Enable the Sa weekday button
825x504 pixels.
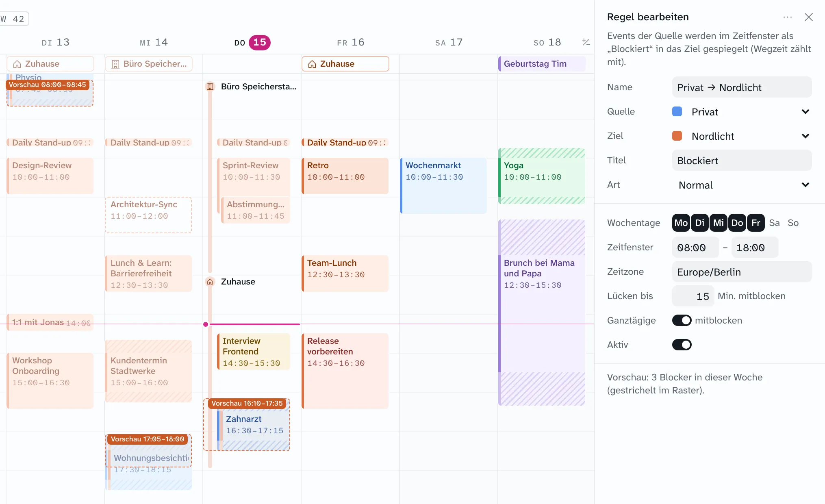(x=775, y=223)
